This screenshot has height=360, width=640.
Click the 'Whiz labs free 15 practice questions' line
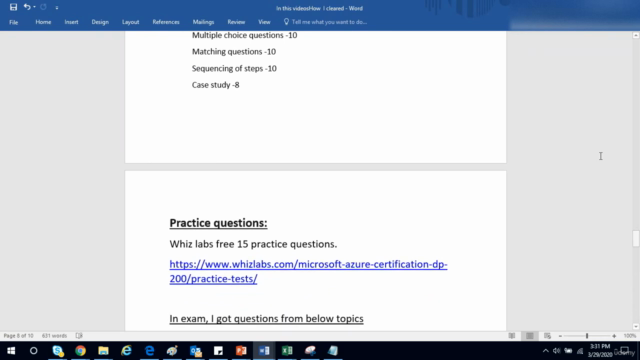(x=253, y=244)
